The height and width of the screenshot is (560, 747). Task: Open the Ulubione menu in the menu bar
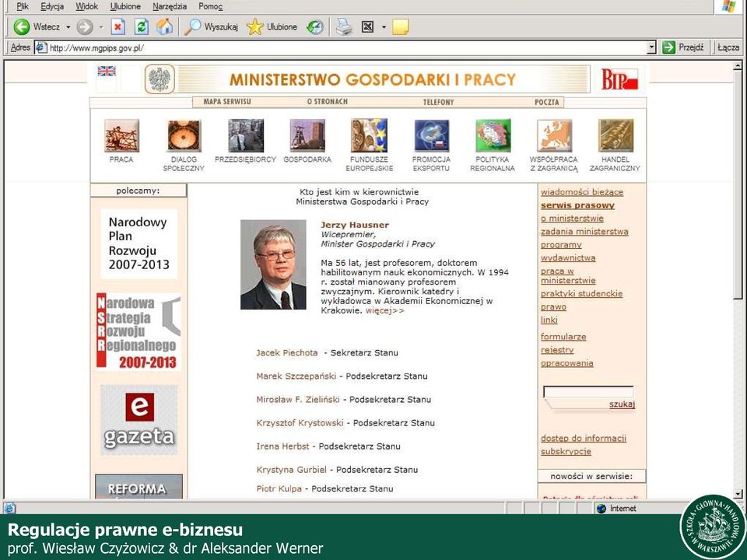tap(125, 6)
